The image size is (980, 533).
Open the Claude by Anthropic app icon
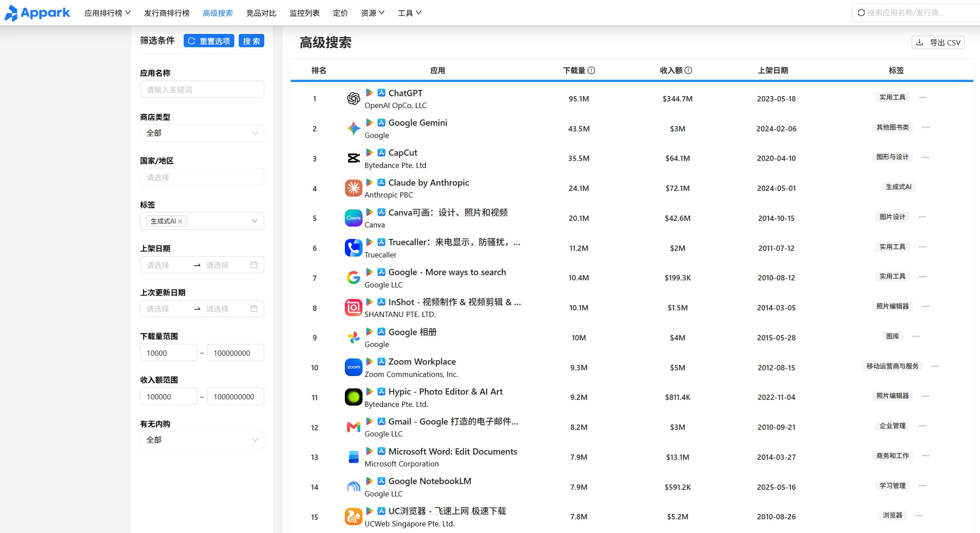click(353, 188)
